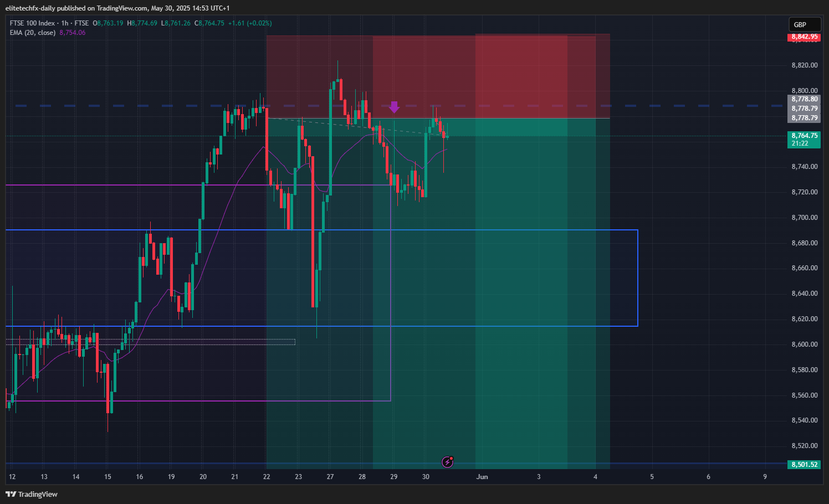Click the 8,620.00 price axis label
Viewport: 829px width, 504px height.
pos(804,319)
